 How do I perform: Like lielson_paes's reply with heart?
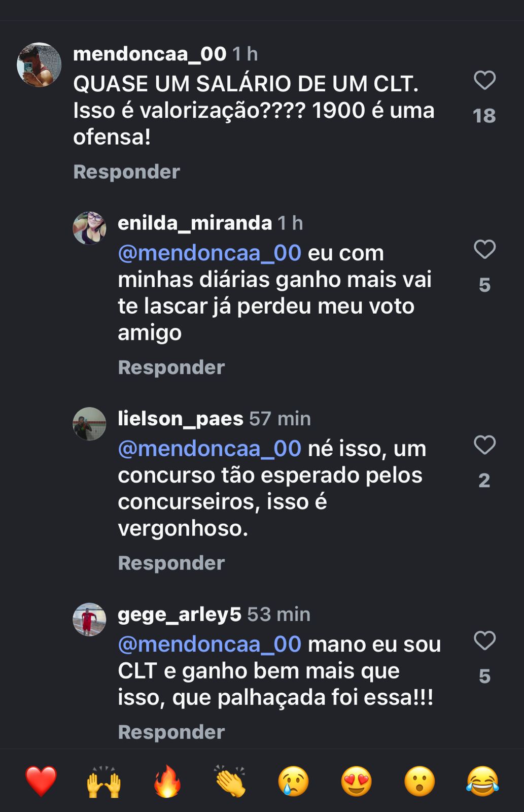(x=484, y=445)
